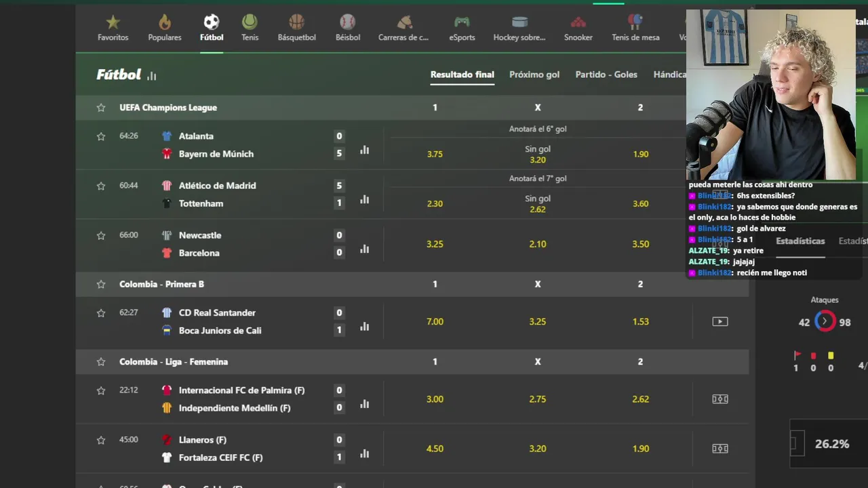Bet on Bayern de Múnich at 1.90

(x=640, y=154)
